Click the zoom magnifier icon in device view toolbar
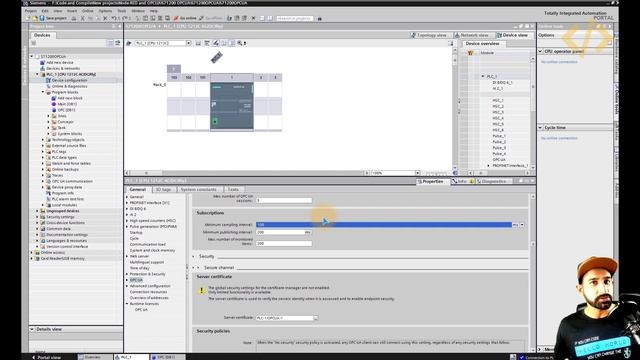This screenshot has height=360, width=640. 240,43
